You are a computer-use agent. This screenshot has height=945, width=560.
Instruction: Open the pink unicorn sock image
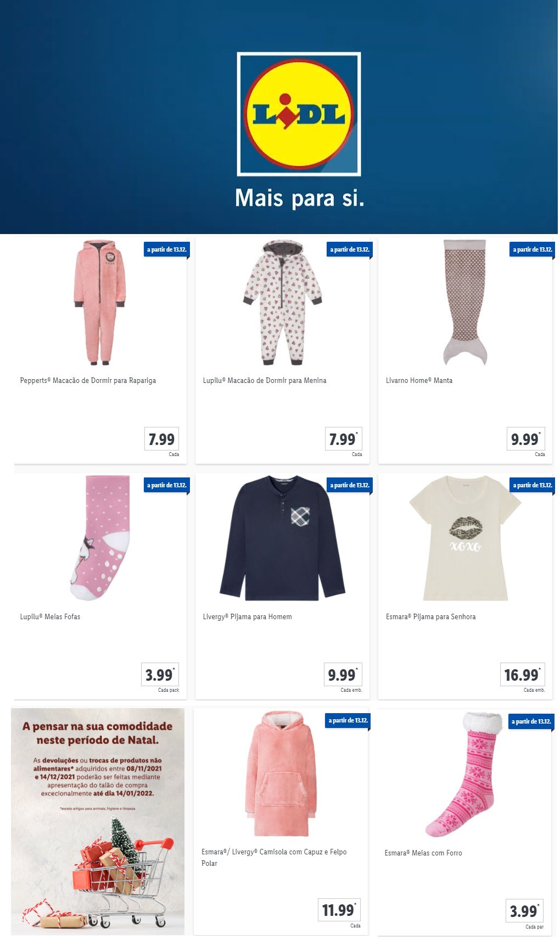[x=100, y=538]
